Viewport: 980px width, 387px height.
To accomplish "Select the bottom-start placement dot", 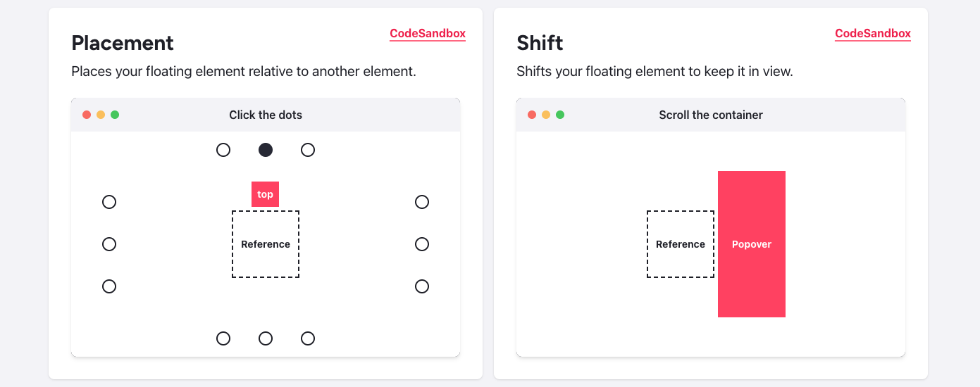I will point(223,338).
